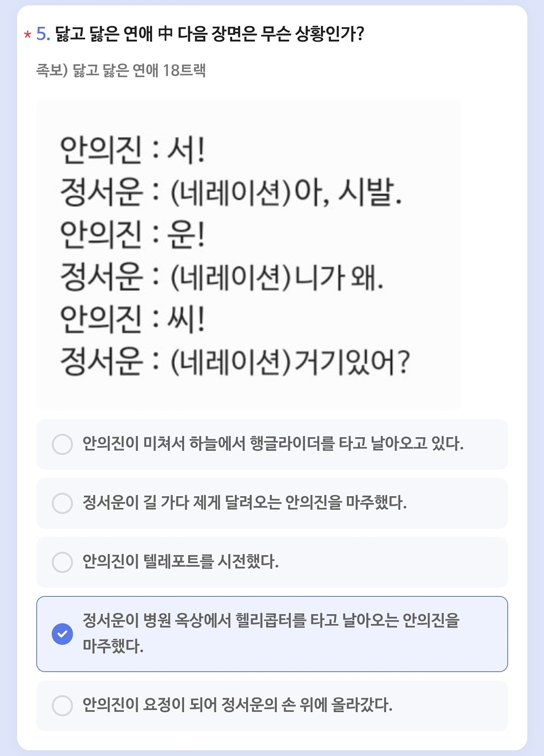
Task: Click the image line '안의진 : 씨!'
Action: (133, 319)
